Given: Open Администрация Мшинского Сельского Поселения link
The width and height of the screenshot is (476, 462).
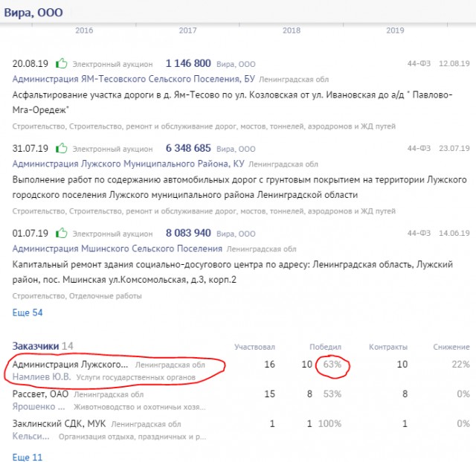Looking at the screenshot, I should tap(118, 248).
